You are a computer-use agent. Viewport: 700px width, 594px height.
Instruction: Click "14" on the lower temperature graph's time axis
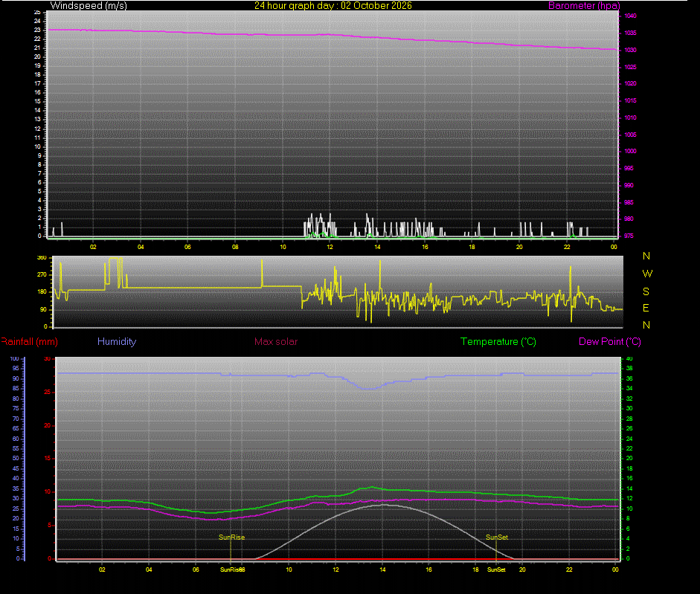(382, 570)
